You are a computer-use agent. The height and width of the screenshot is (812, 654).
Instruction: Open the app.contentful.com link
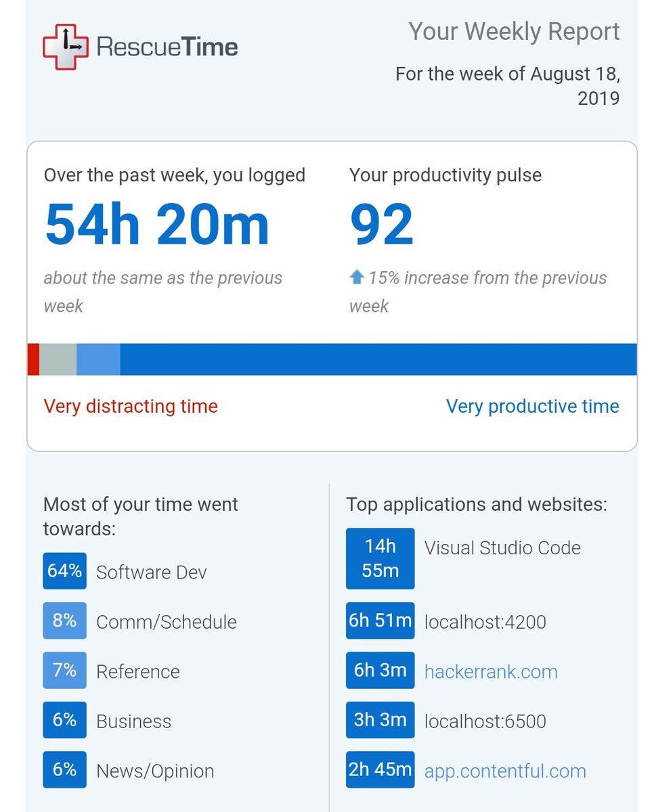coord(505,771)
